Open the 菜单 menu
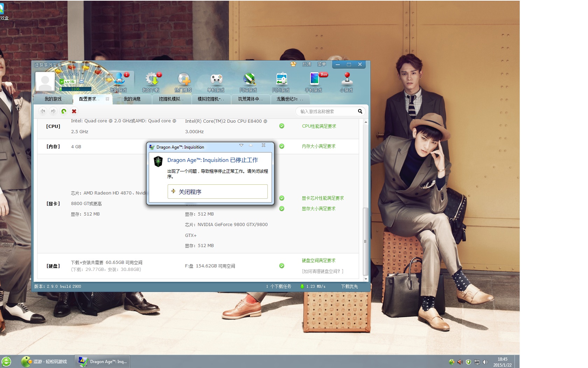 click(322, 64)
